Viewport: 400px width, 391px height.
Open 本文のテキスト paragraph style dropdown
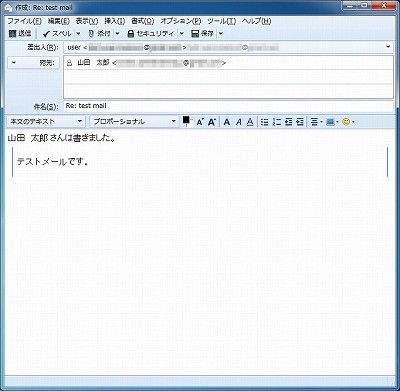pyautogui.click(x=46, y=122)
